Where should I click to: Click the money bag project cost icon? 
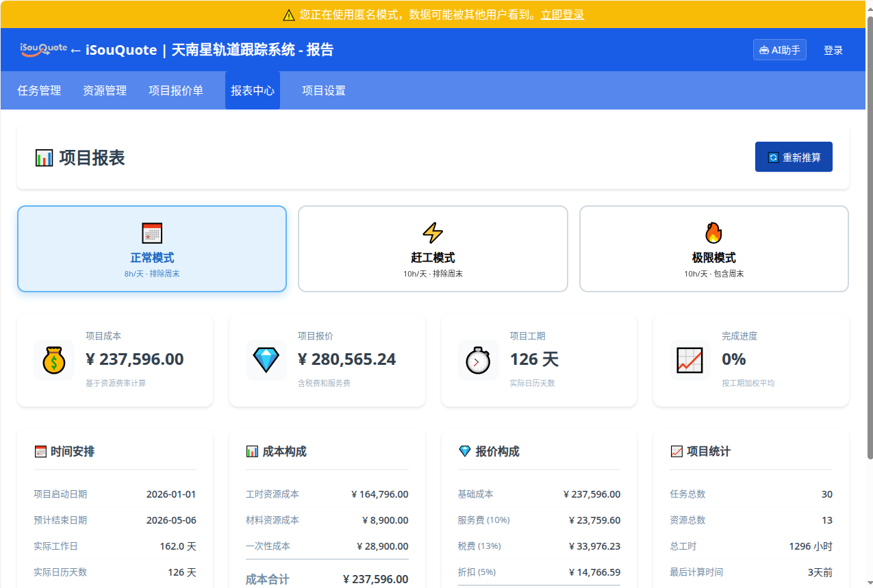(54, 360)
